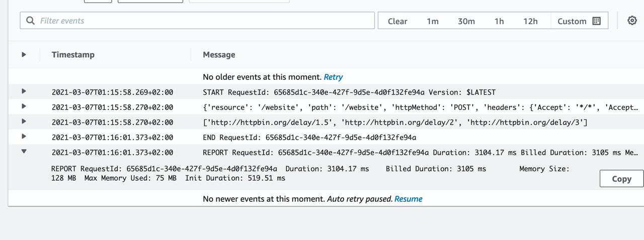Expand the START RequestId log row
This screenshot has height=240, width=644.
point(24,91)
